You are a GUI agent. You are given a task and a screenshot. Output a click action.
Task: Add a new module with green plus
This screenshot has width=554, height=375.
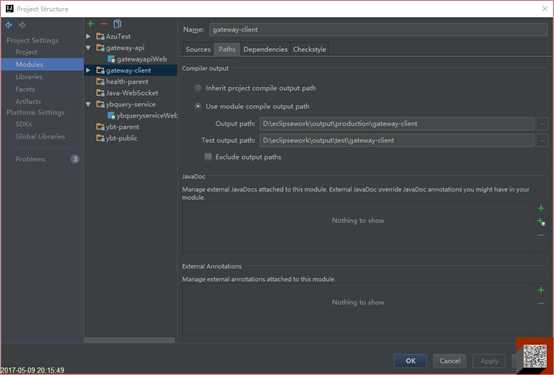tap(91, 24)
